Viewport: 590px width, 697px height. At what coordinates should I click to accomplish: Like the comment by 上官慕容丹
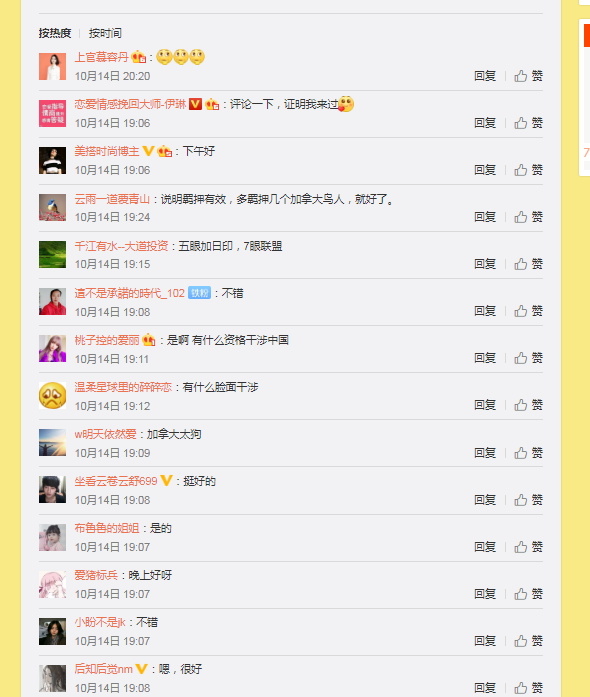point(528,76)
